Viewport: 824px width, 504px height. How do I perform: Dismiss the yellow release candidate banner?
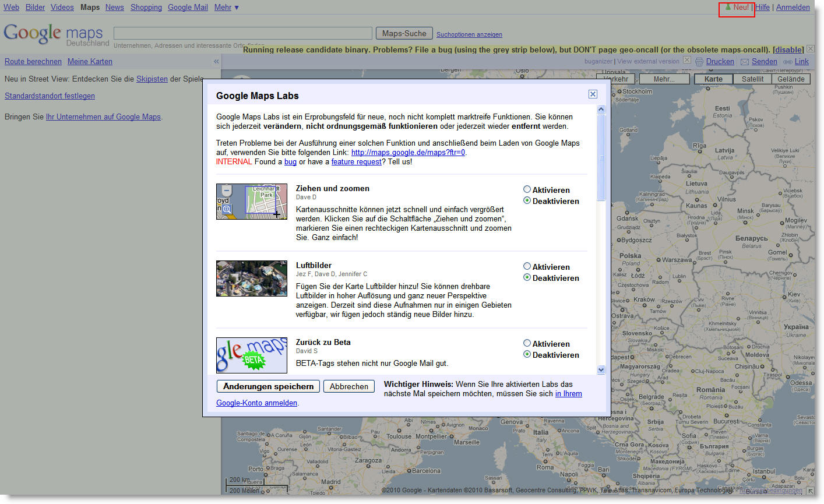coord(810,49)
